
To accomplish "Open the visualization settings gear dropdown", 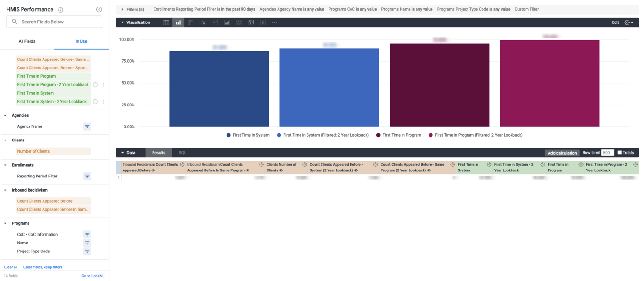I will click(x=629, y=22).
